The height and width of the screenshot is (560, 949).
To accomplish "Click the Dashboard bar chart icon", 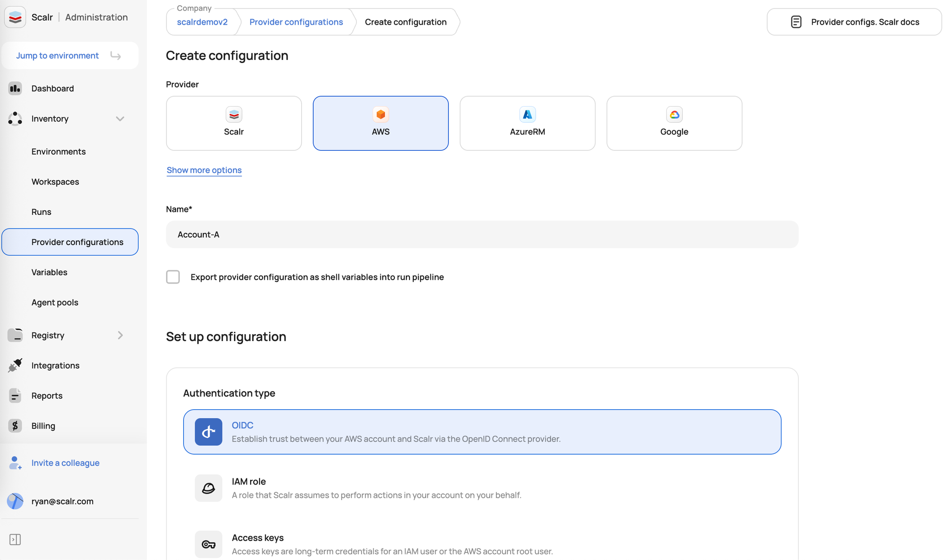I will click(15, 88).
